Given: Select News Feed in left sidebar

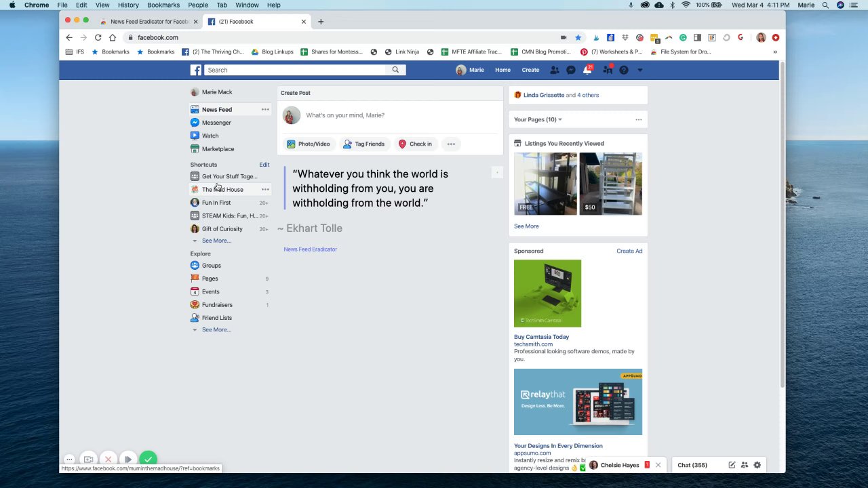Looking at the screenshot, I should 217,110.
